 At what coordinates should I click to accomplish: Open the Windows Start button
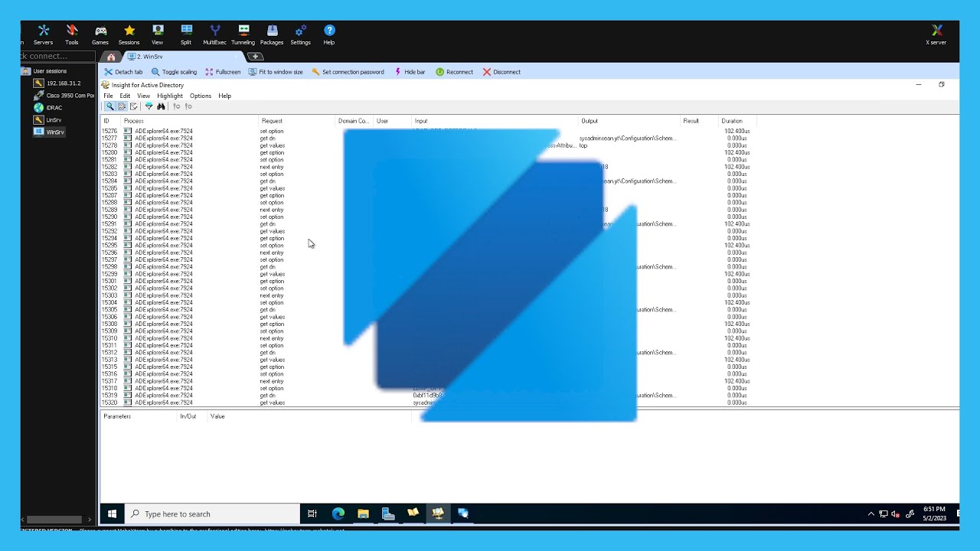pyautogui.click(x=112, y=514)
